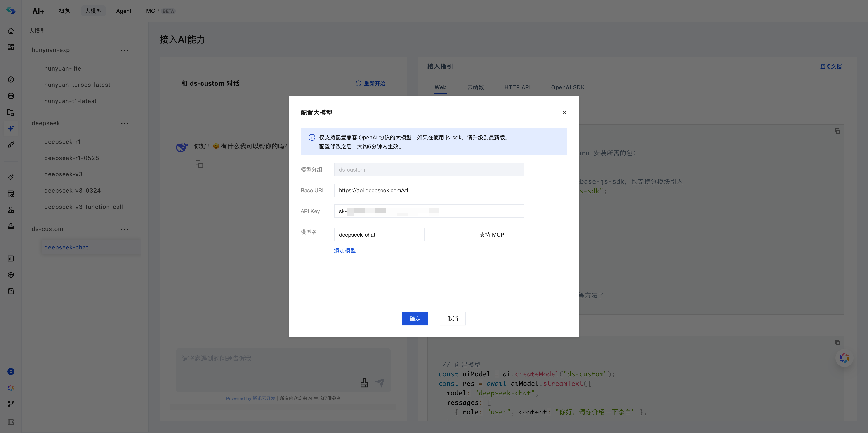Viewport: 868px width, 433px height.
Task: Collapse the hunyuan-exp group
Action: click(x=51, y=50)
